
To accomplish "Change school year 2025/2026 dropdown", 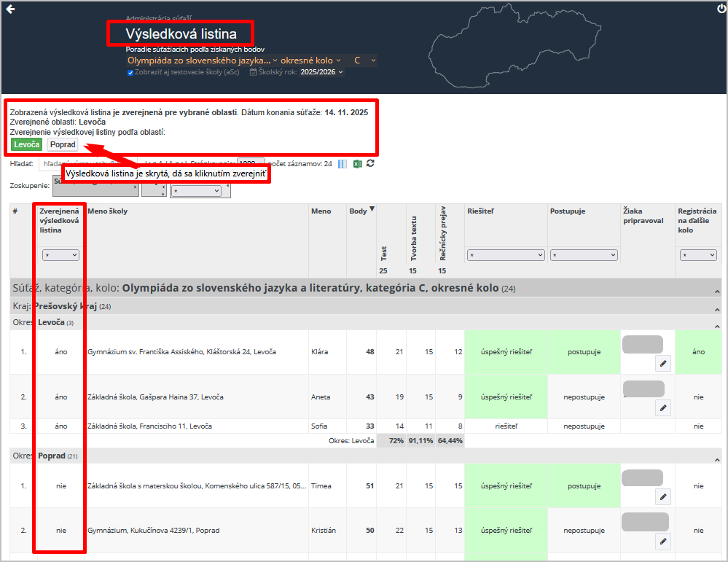I will click(x=321, y=72).
